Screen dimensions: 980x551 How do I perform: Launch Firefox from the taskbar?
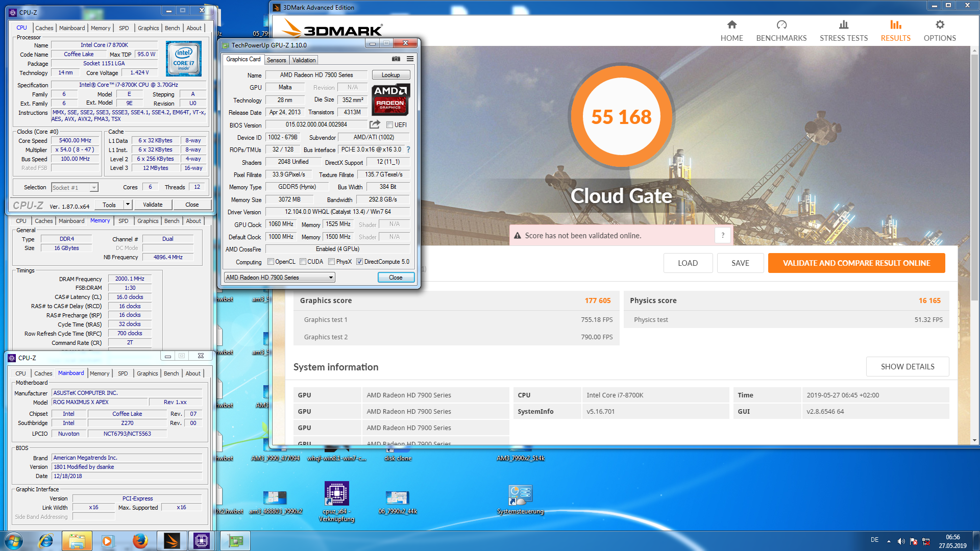pyautogui.click(x=140, y=541)
